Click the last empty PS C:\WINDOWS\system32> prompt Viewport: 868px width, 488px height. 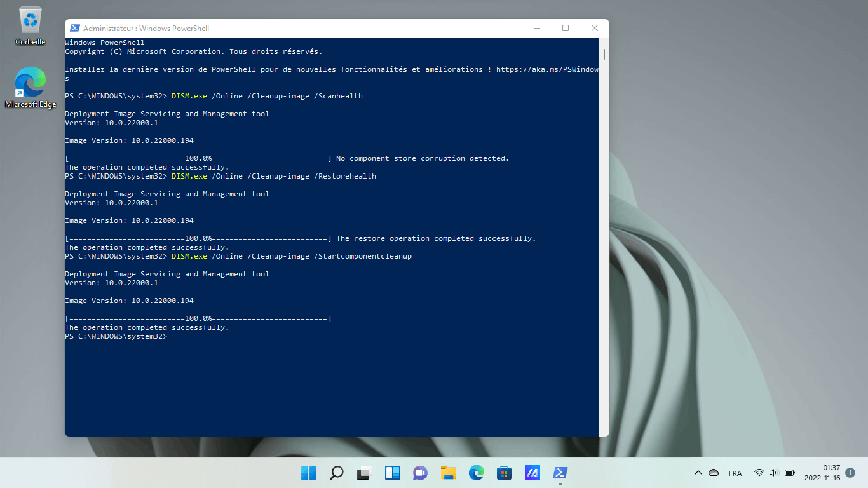pyautogui.click(x=116, y=336)
